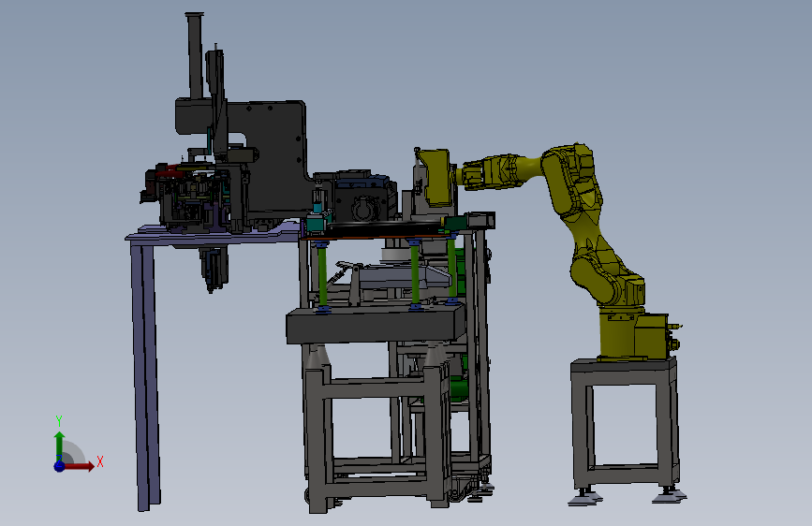Viewport: 812px width, 526px height.
Task: Select the purple table frame leg
Action: click(145, 377)
